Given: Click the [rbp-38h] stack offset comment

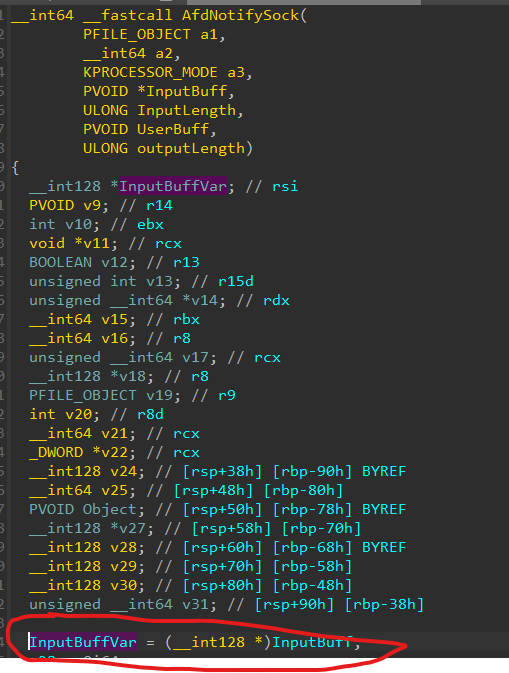Looking at the screenshot, I should tap(385, 604).
